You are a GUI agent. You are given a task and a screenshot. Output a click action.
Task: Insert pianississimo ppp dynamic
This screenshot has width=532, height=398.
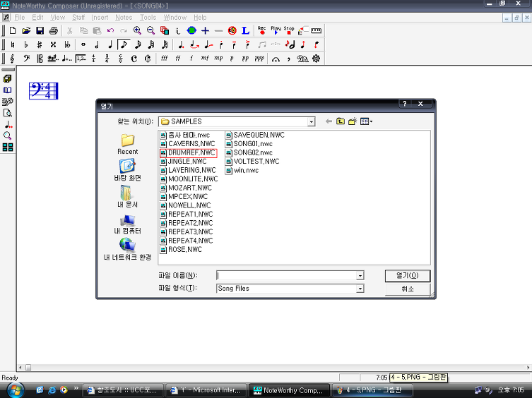(x=259, y=59)
